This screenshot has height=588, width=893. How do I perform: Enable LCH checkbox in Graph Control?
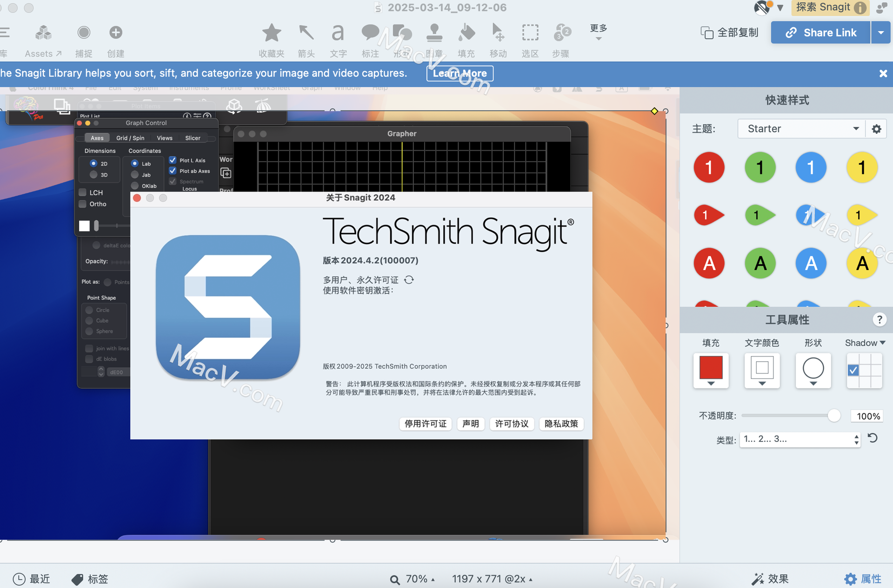[x=83, y=192]
